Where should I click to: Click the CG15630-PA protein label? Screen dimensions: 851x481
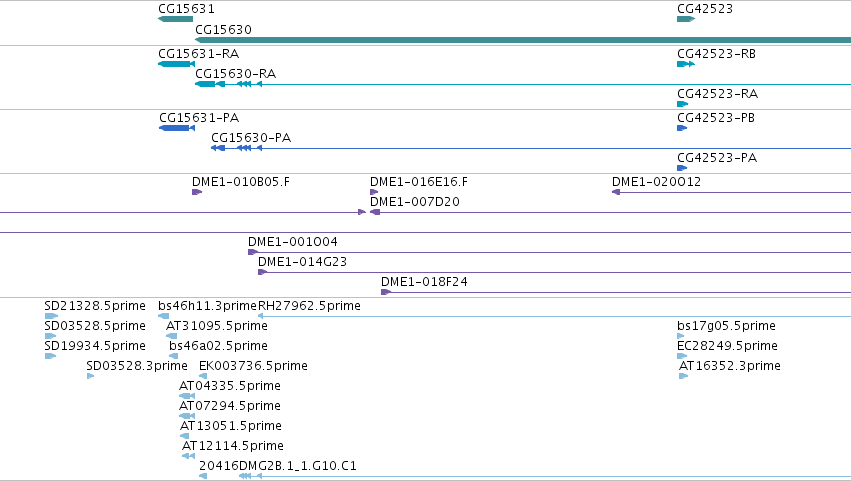point(251,138)
